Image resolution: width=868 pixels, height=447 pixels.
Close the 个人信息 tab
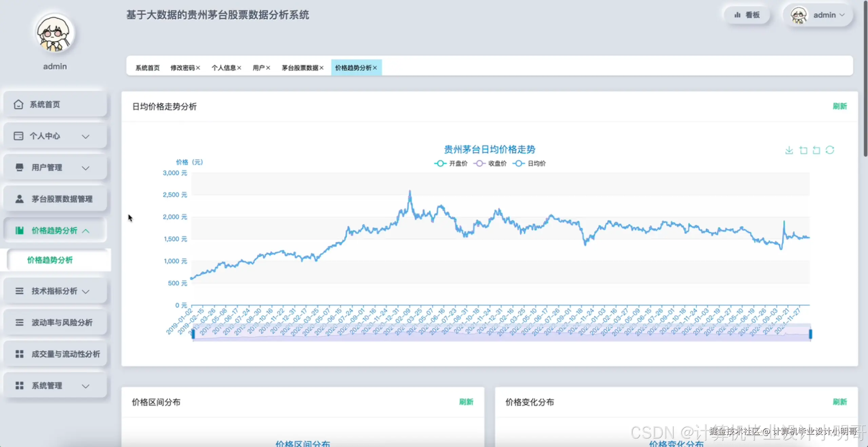click(239, 68)
